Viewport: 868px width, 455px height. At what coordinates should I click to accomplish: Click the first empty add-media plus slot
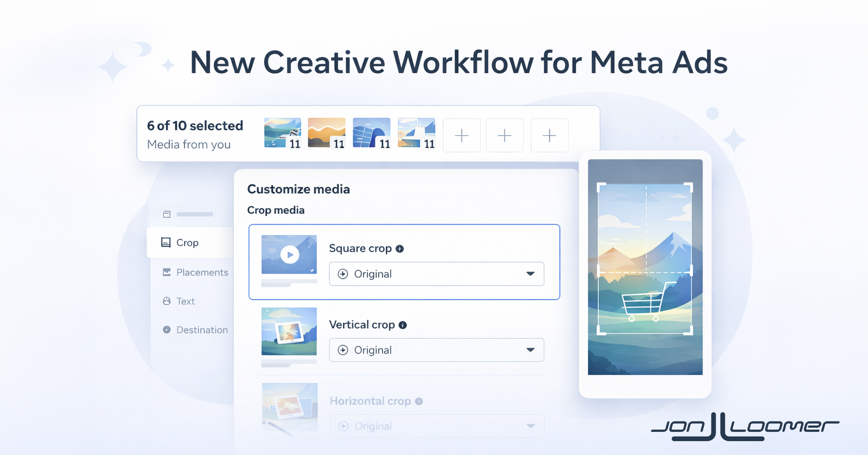point(462,135)
